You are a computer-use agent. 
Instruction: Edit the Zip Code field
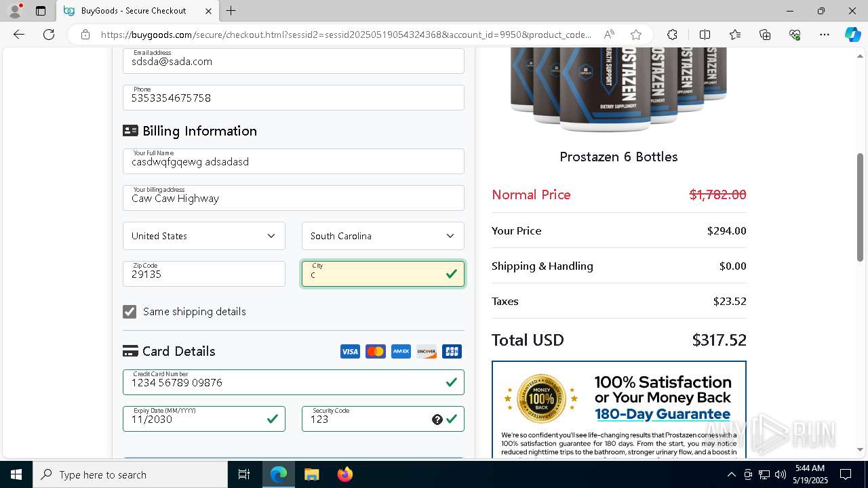[x=204, y=274]
